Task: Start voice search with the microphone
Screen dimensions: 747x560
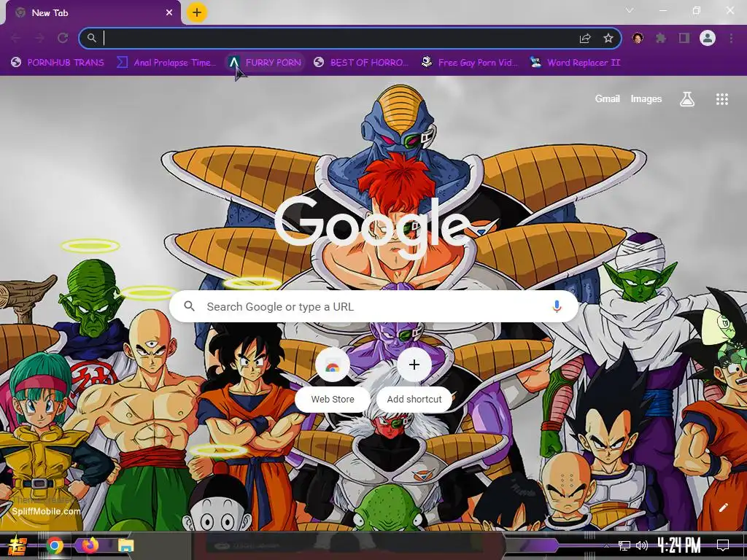Action: 557,306
